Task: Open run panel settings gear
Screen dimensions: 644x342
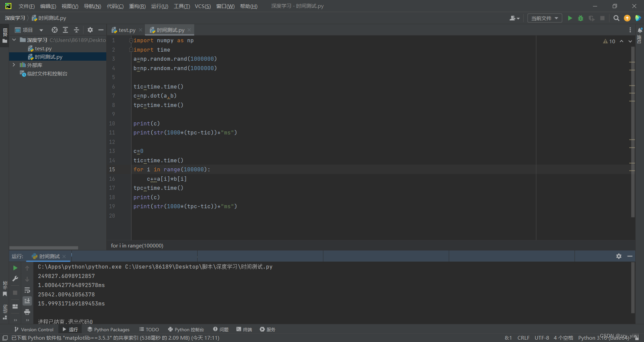Action: [619, 256]
